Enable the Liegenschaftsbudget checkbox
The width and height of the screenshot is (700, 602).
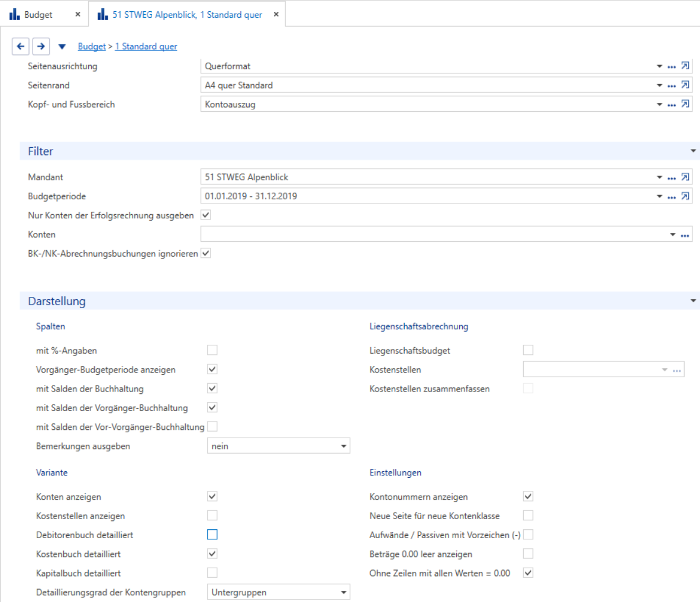[528, 350]
